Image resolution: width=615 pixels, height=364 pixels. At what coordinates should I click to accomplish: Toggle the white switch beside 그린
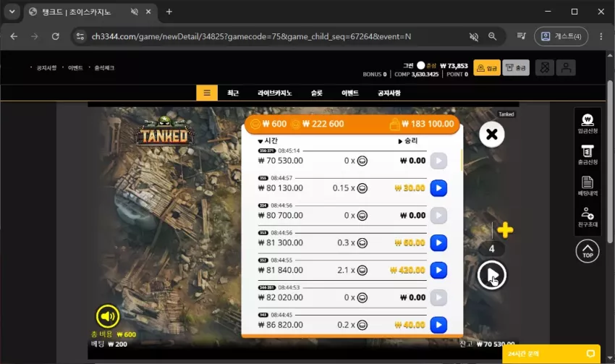(421, 66)
